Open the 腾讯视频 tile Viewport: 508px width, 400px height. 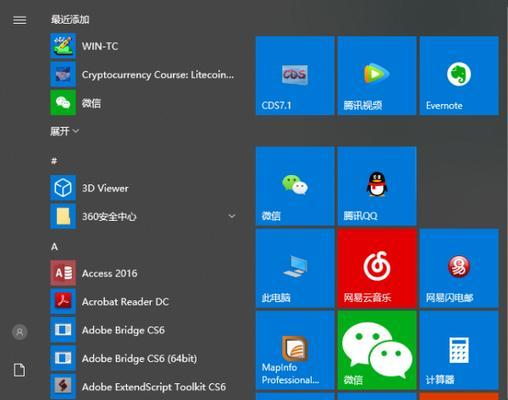click(377, 76)
